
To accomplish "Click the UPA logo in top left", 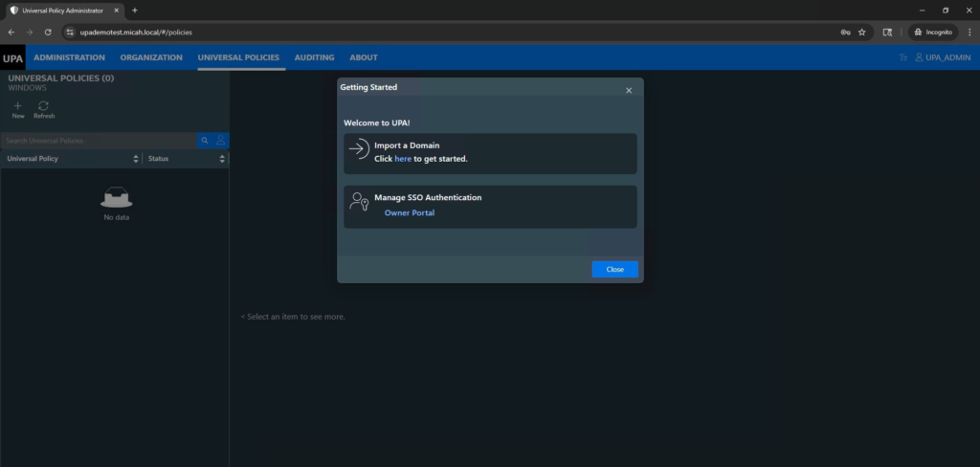I will click(12, 58).
